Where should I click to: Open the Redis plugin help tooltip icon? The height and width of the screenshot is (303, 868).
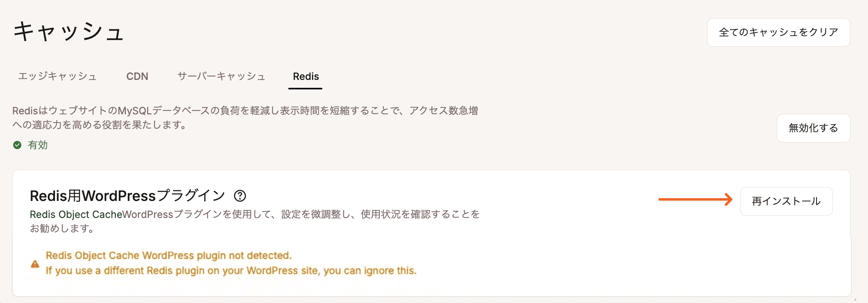coord(241,196)
